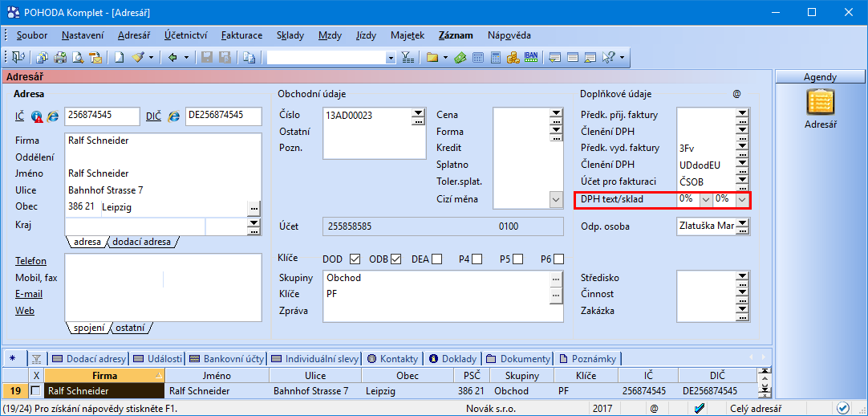Open the toolbar search combo box dropdown

click(391, 57)
